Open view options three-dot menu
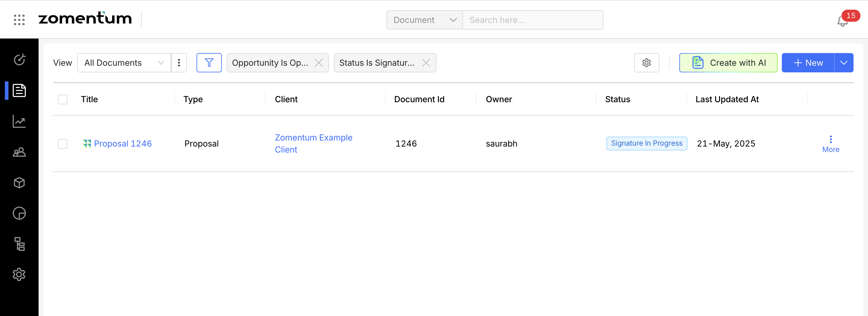This screenshot has width=868, height=316. (x=179, y=63)
